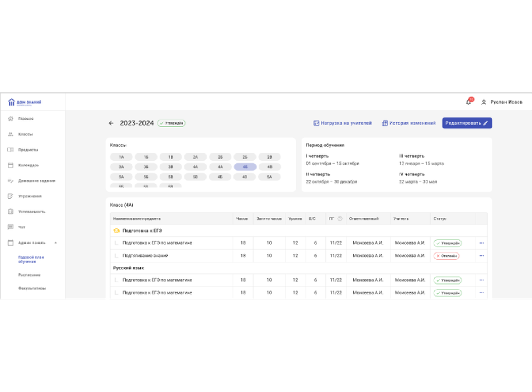Open Факультативы in the admin submenu

click(x=32, y=288)
